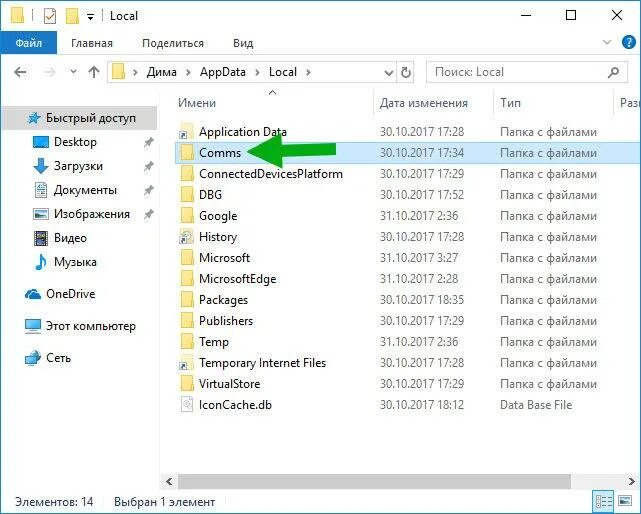Select the ConnectedDevicesPlatform folder
641x514 pixels.
[271, 174]
